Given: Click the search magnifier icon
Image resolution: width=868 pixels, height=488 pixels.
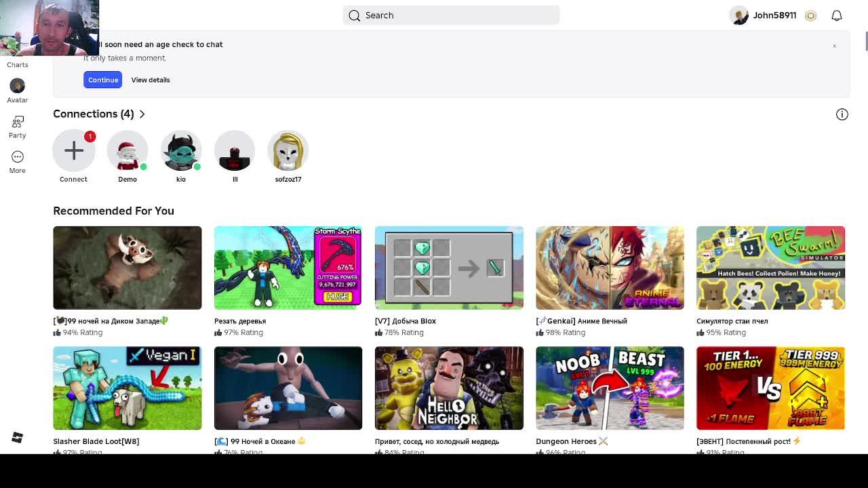Looking at the screenshot, I should [x=355, y=16].
